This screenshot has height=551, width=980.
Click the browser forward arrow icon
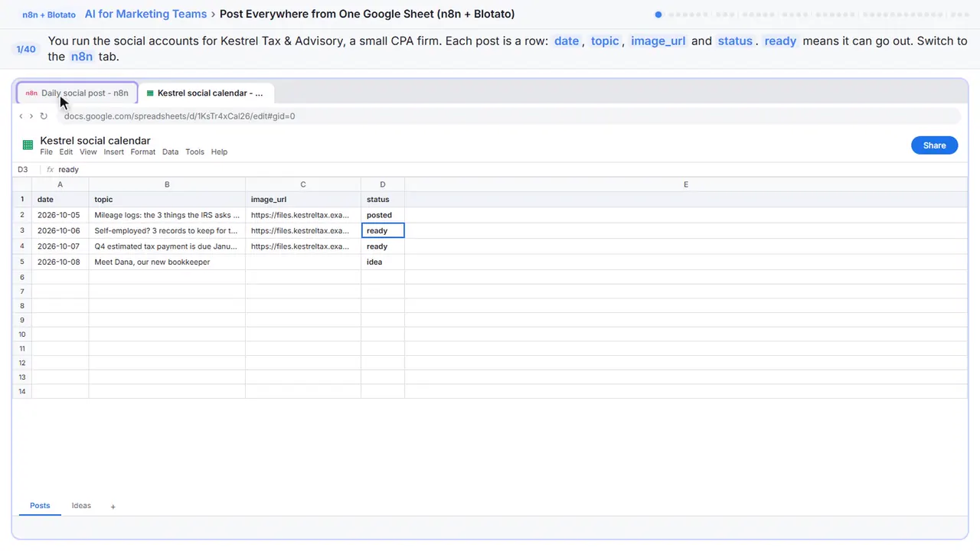(x=31, y=116)
